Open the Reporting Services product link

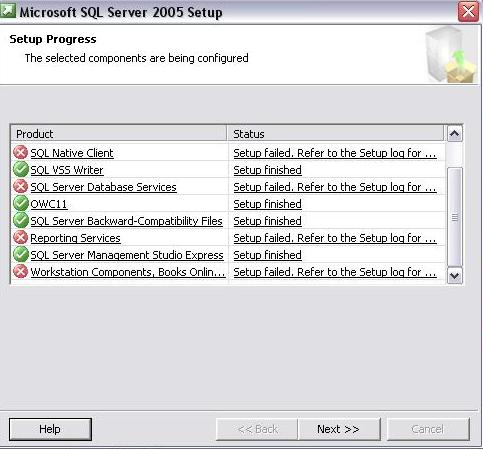point(75,238)
